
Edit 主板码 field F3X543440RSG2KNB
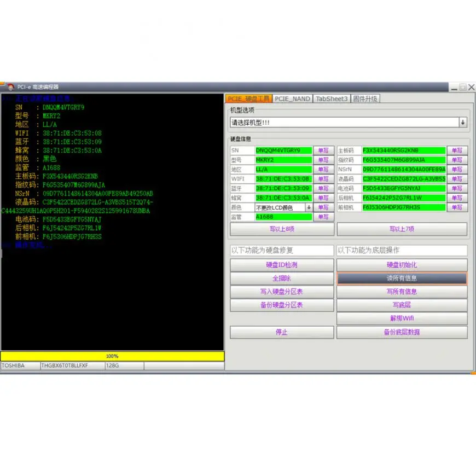404,150
